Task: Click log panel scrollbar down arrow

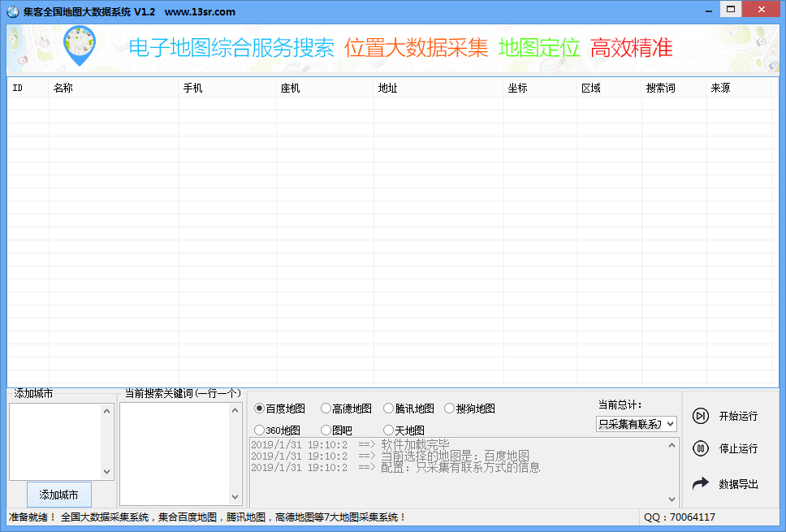Action: 672,500
